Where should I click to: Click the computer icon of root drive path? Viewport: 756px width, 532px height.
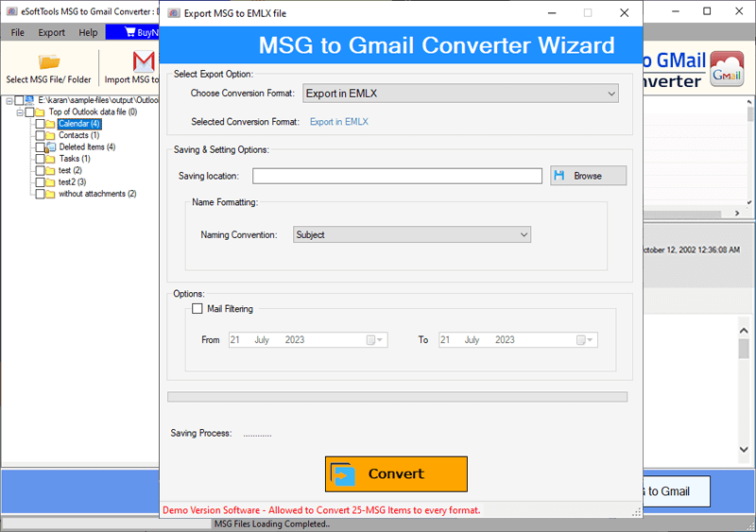click(x=30, y=100)
